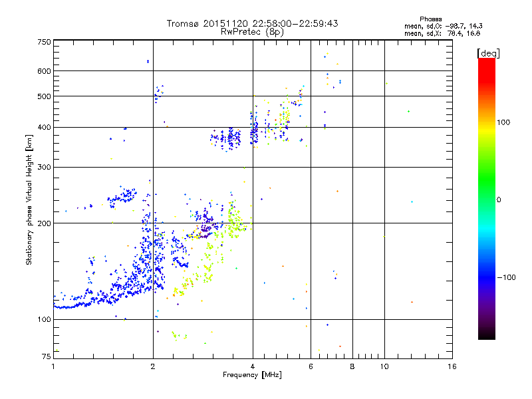Click the 'Phases' header label

[x=430, y=19]
